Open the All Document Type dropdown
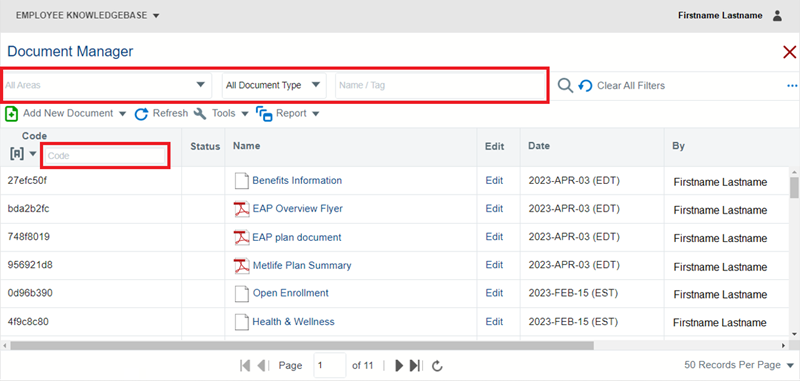The image size is (800, 382). click(274, 85)
